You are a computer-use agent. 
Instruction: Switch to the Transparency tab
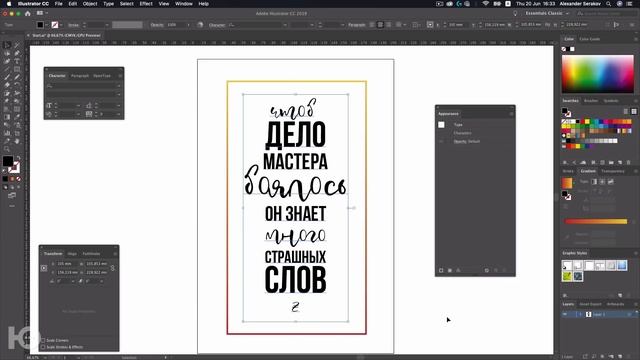(613, 171)
